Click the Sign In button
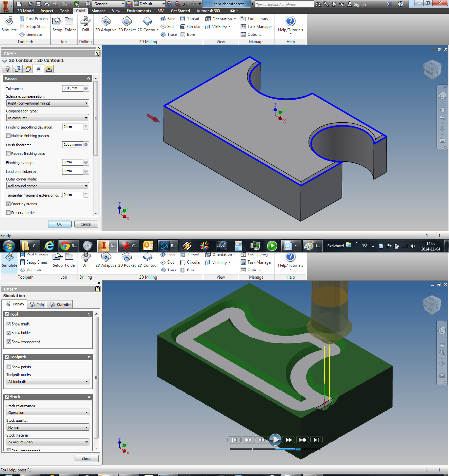 coord(357,4)
